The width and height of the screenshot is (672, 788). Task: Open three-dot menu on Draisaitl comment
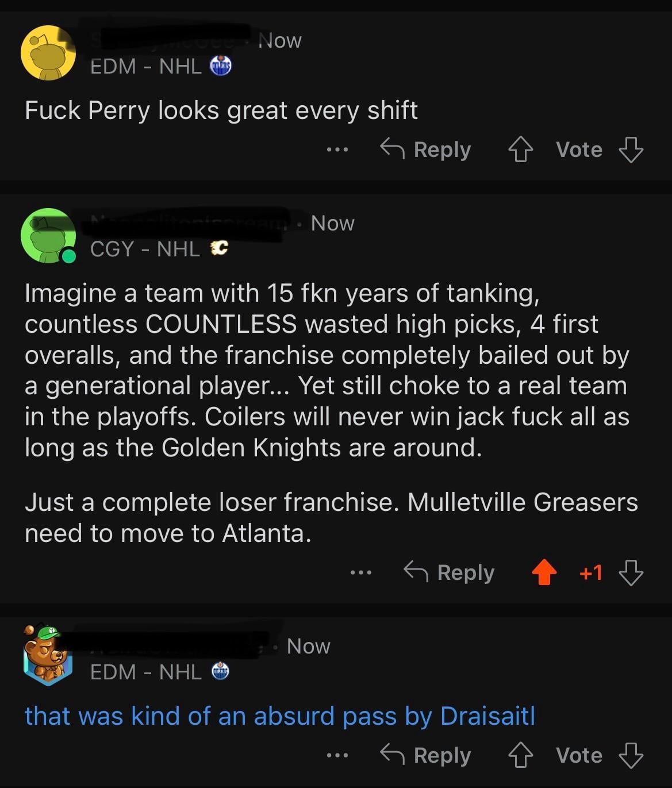tap(337, 756)
